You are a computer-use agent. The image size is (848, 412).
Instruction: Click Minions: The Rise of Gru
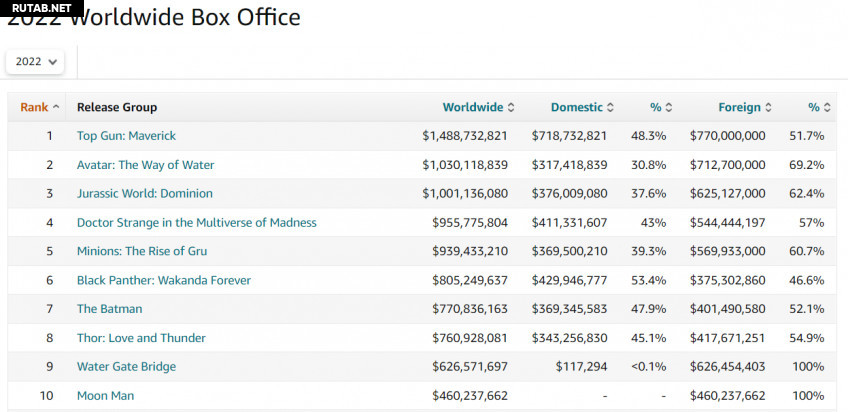point(142,251)
